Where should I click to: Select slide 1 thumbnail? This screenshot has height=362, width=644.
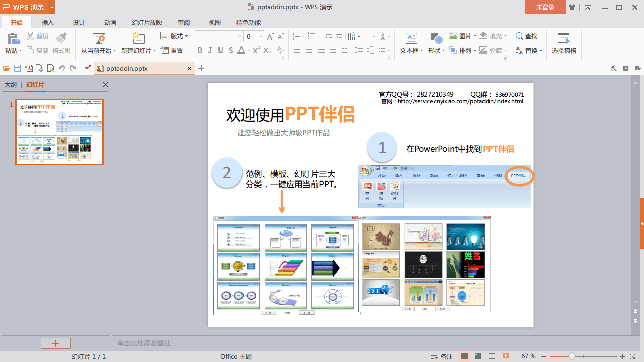[x=59, y=132]
